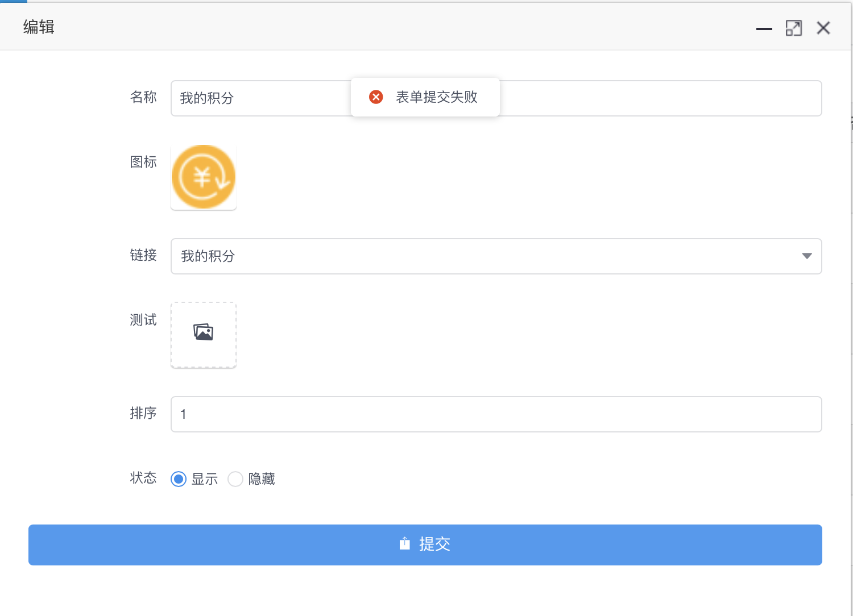
Task: Select the 显示 radio button
Action: point(179,479)
